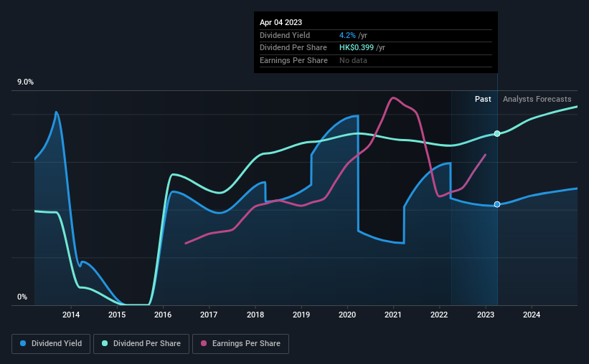Screen dimensions: 589x364
Task: Click the Analysts Forecasts label
Action: click(537, 99)
